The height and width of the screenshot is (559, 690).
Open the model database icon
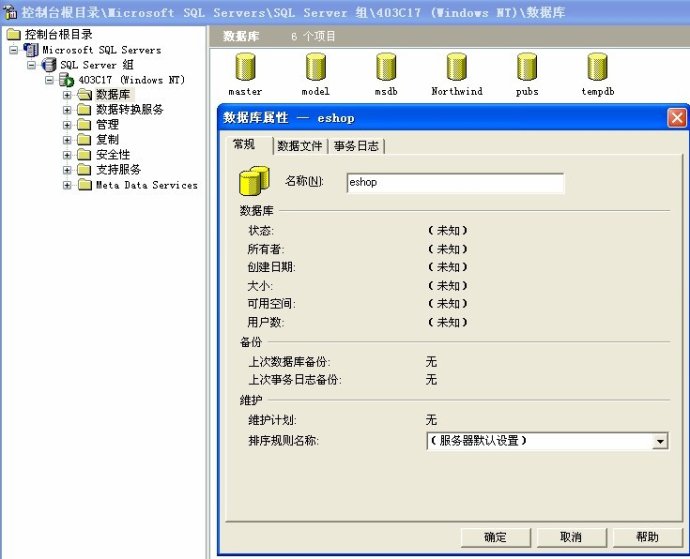point(316,67)
